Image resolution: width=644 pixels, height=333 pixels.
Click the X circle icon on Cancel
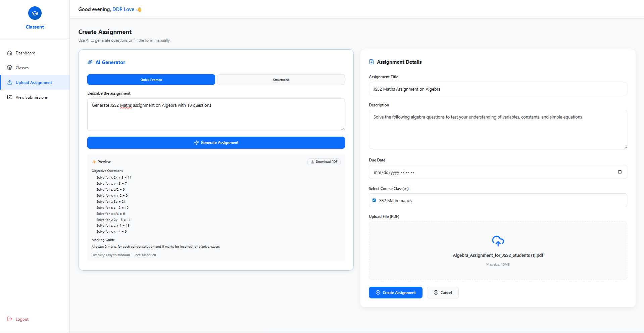tap(436, 293)
